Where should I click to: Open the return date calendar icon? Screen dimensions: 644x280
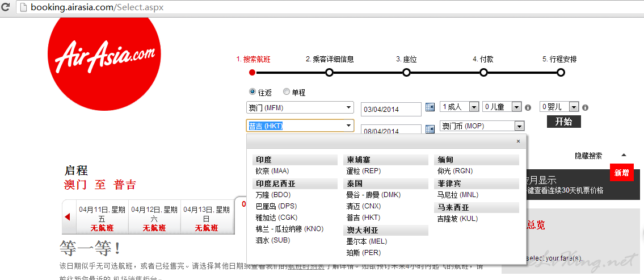pyautogui.click(x=430, y=129)
